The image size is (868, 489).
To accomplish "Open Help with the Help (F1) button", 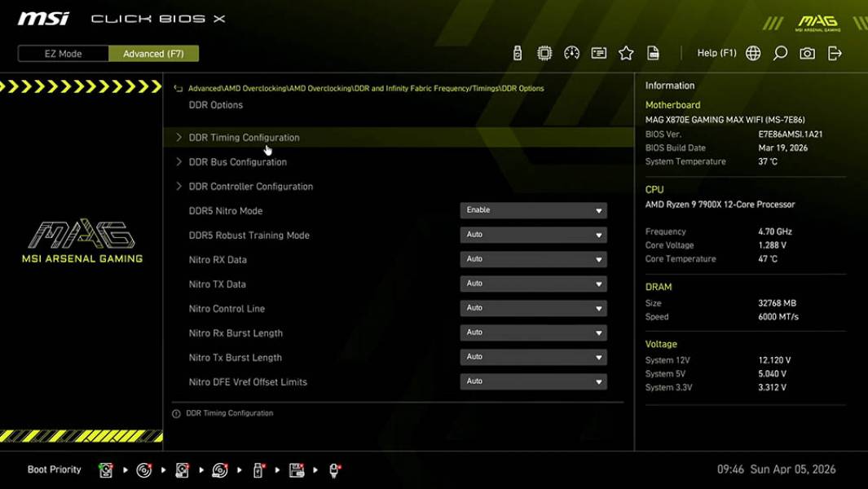I will pyautogui.click(x=716, y=52).
